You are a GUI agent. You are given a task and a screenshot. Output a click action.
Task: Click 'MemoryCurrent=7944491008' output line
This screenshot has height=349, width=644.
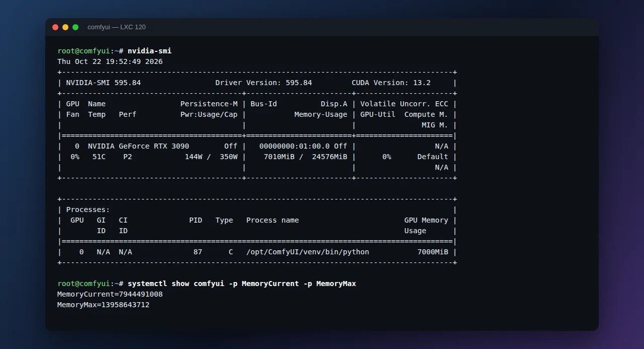click(x=110, y=294)
